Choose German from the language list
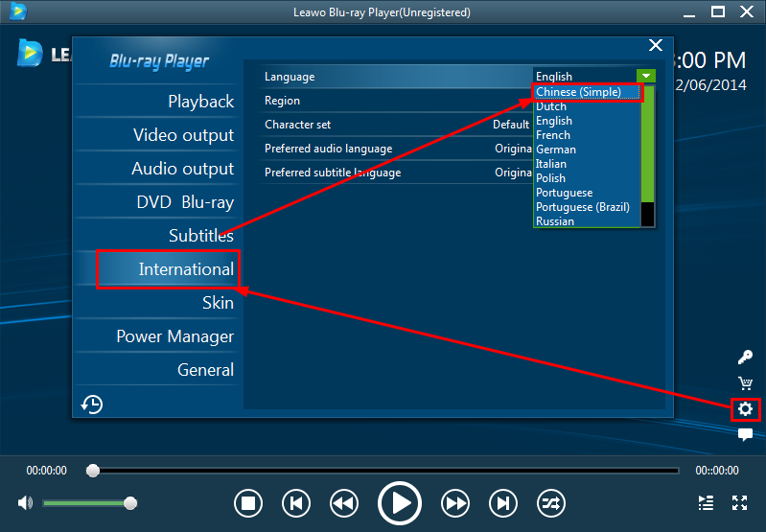The image size is (766, 532). point(587,150)
